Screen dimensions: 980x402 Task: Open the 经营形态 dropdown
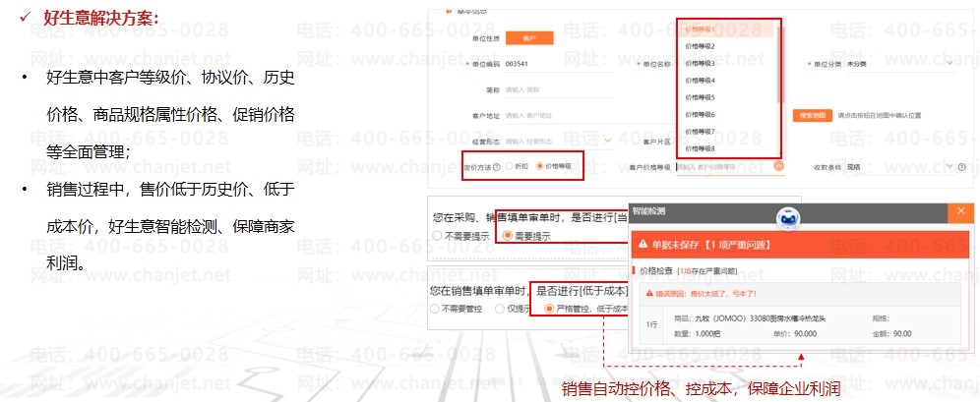pyautogui.click(x=607, y=141)
